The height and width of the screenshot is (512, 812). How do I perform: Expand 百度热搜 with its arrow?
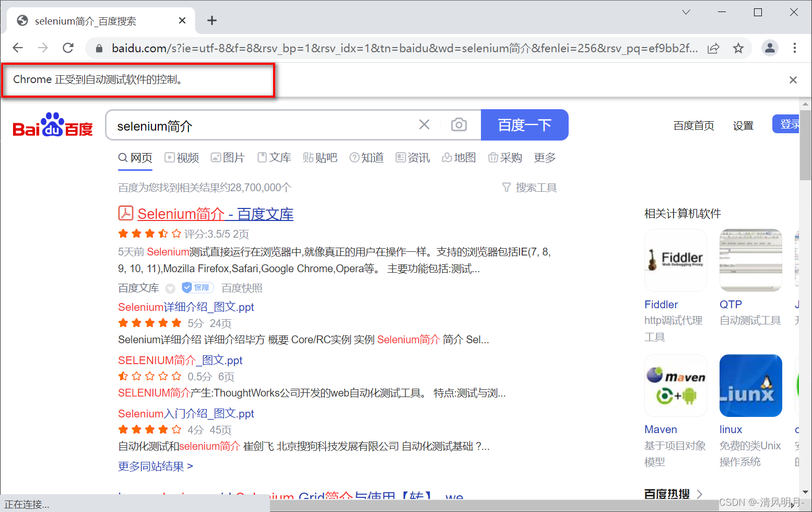click(700, 494)
